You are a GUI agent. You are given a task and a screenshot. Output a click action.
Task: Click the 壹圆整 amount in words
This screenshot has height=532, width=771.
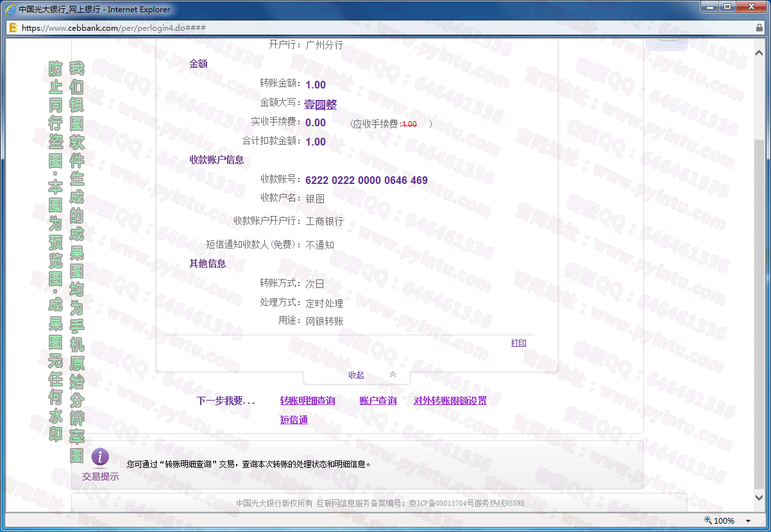click(320, 104)
